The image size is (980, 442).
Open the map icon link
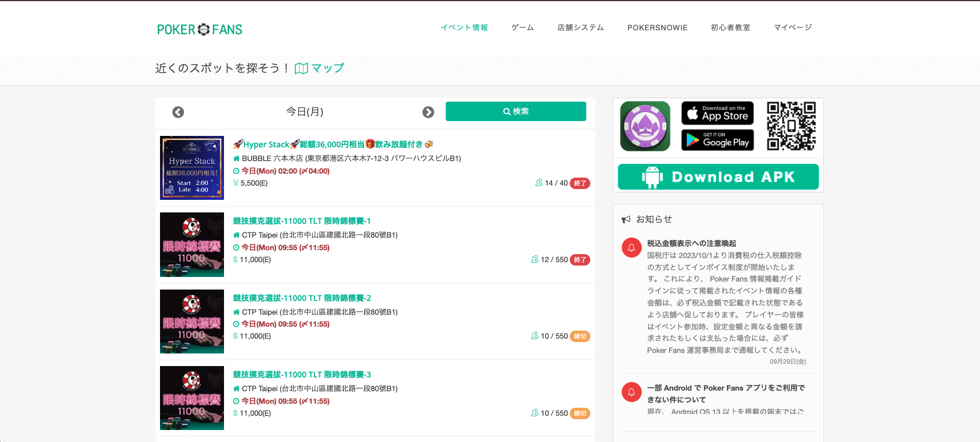click(x=301, y=69)
